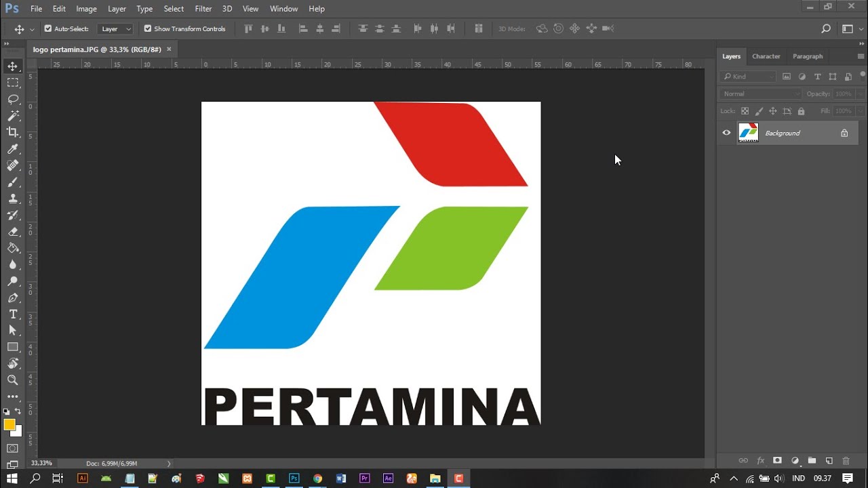This screenshot has width=868, height=488.
Task: Select the Rectangular Marquee tool
Action: pyautogui.click(x=13, y=83)
